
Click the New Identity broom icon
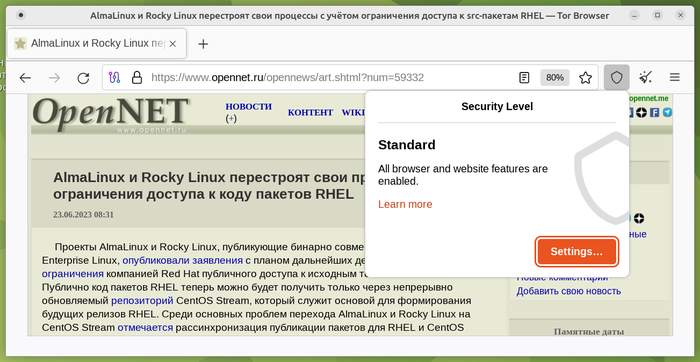click(645, 78)
